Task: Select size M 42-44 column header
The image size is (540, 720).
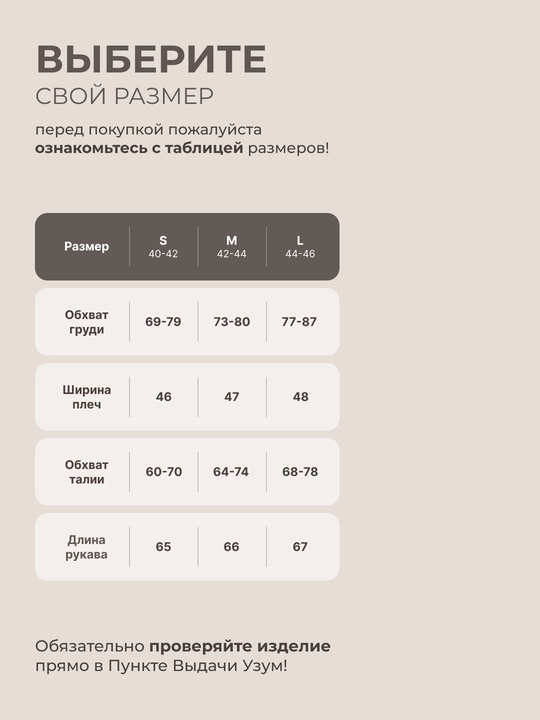Action: coord(231,247)
